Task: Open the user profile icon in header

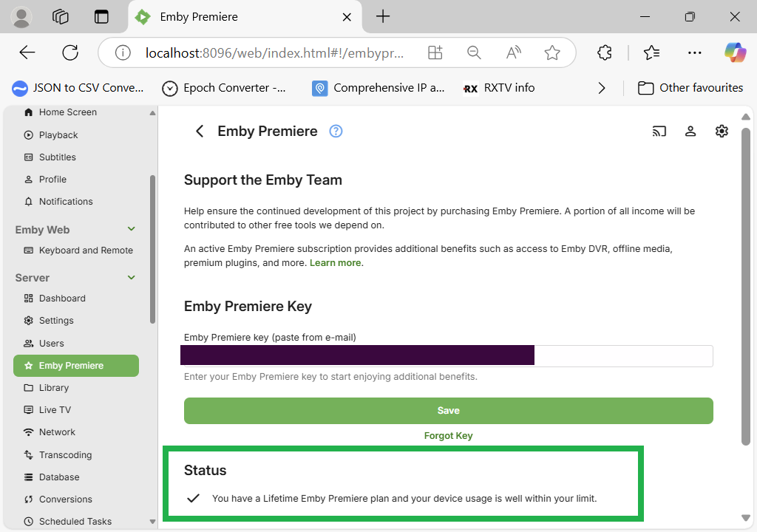Action: point(690,132)
